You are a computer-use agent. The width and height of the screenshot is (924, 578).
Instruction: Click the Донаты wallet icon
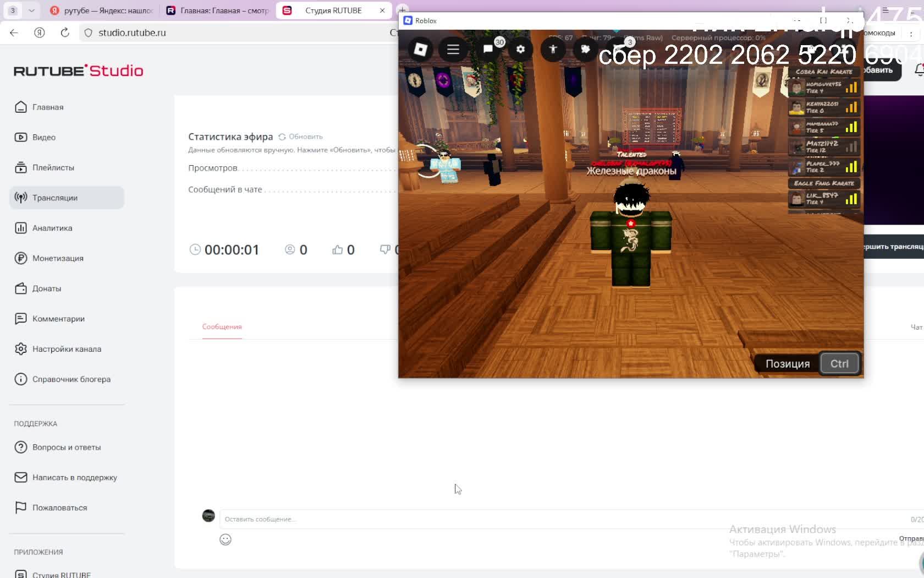pos(21,288)
